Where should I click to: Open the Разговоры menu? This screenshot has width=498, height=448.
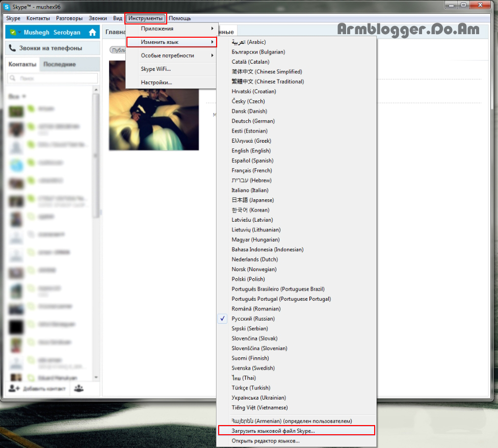click(69, 18)
